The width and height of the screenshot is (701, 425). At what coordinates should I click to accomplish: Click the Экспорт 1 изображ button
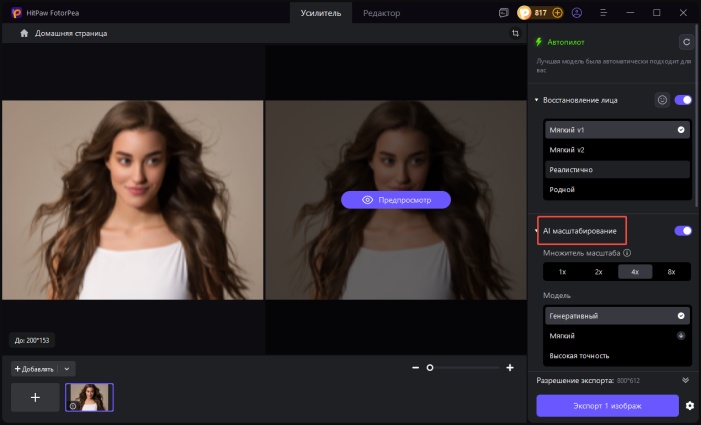point(607,406)
